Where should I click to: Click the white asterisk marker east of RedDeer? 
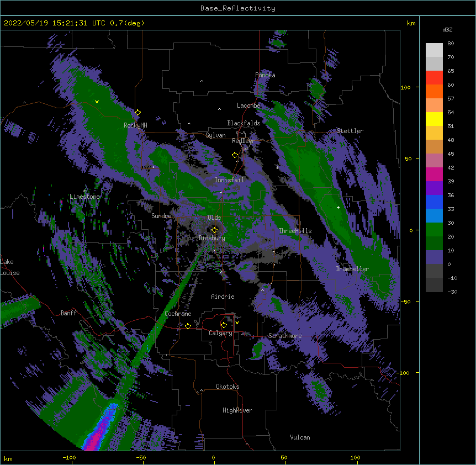(277, 167)
